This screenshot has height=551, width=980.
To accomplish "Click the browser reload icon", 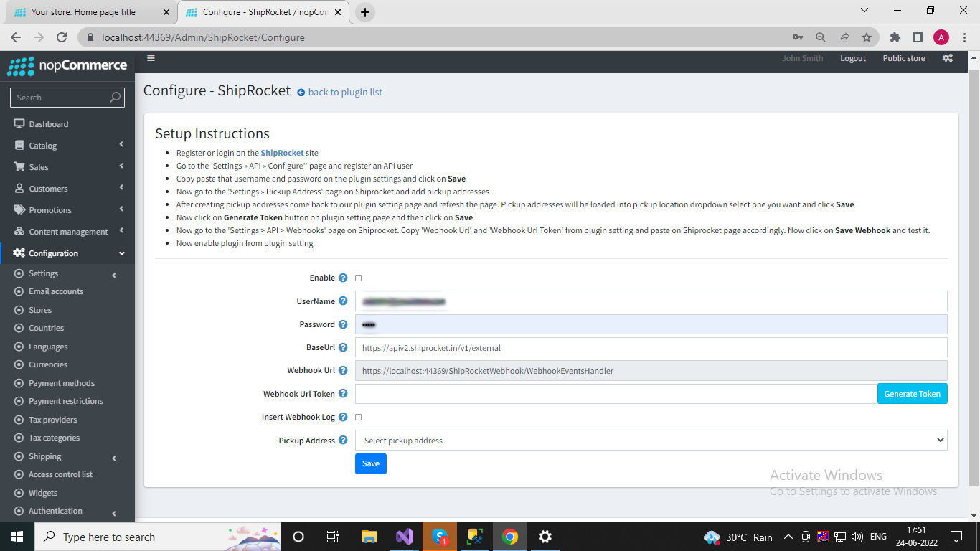I will (x=62, y=37).
